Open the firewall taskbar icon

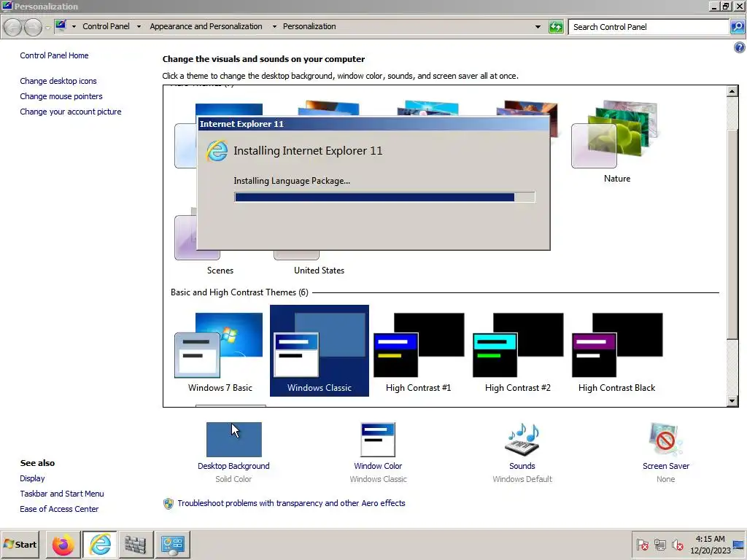[136, 544]
